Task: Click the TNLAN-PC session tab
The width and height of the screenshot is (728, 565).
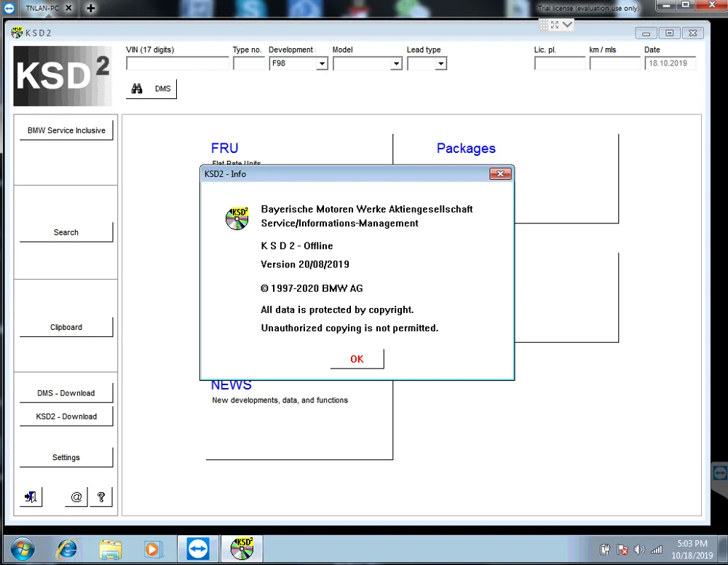Action: tap(42, 8)
